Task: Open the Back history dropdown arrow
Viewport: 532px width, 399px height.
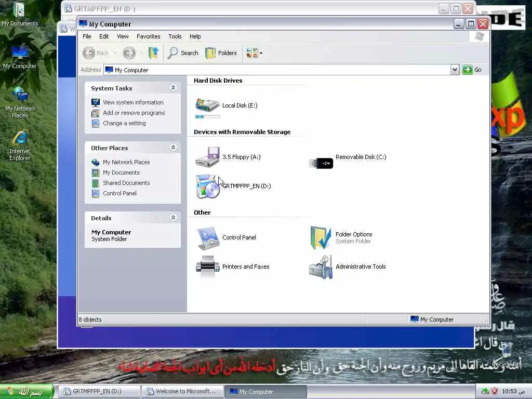Action: pos(115,53)
